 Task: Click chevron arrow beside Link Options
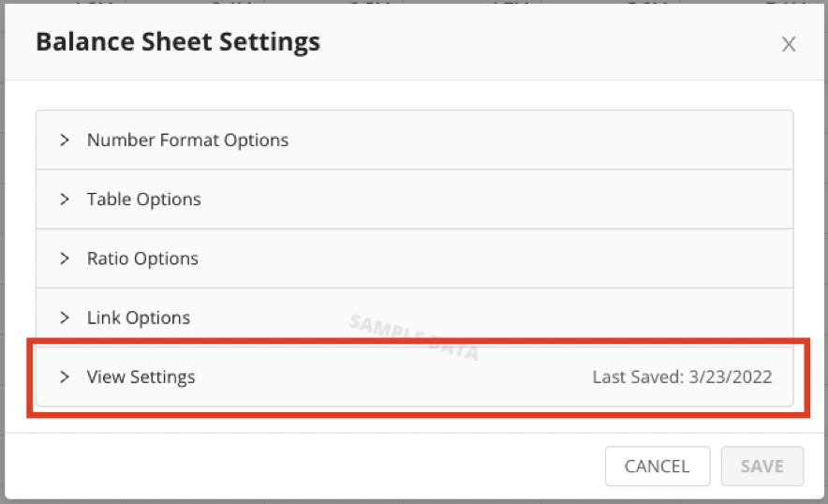65,318
